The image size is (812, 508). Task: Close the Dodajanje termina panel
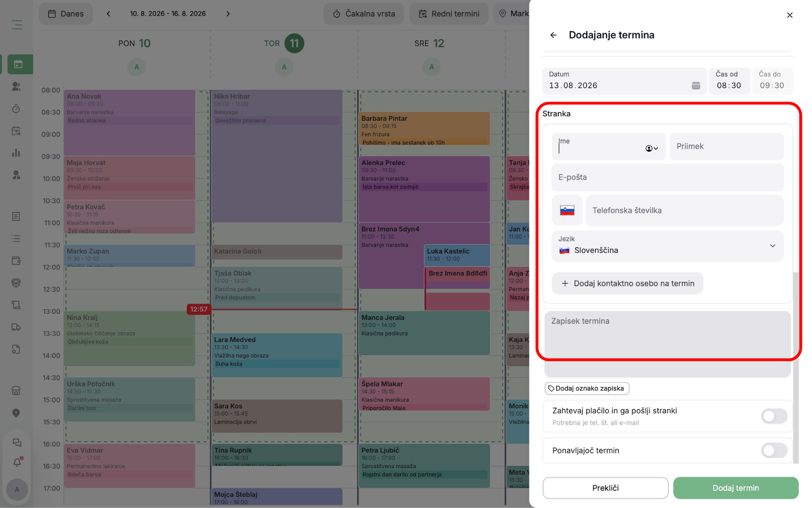point(790,15)
